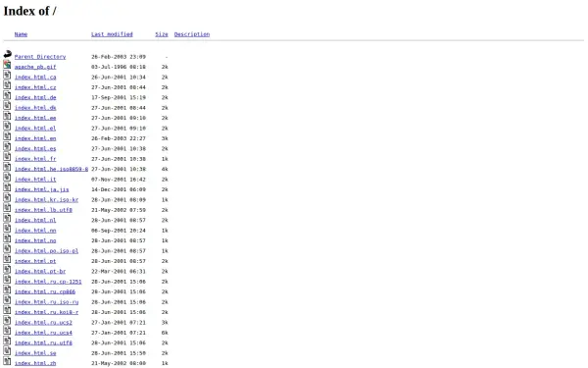588x368 pixels.
Task: Select the file icon for index.html.ru.koi8-r
Action: [x=7, y=310]
